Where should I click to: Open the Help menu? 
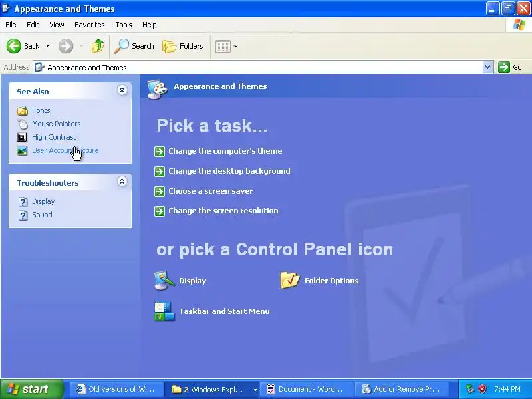pos(149,25)
